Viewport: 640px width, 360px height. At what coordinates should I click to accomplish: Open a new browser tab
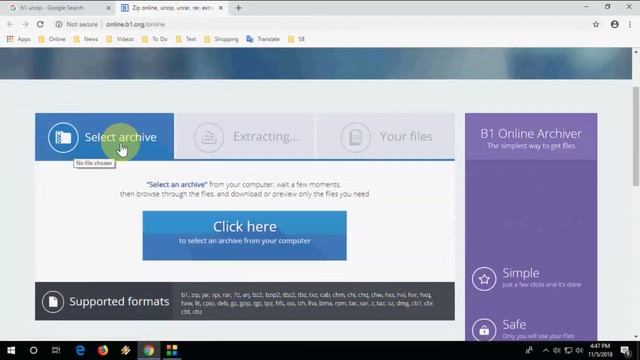click(x=239, y=8)
